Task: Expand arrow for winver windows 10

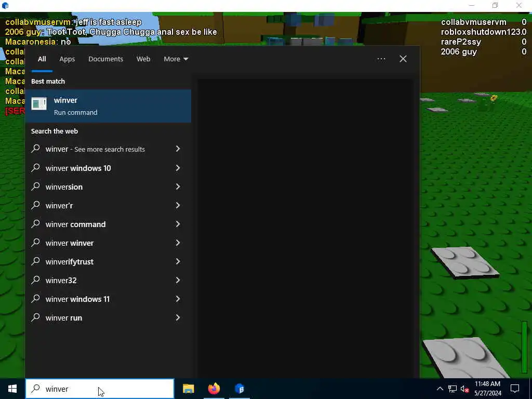Action: click(x=178, y=168)
